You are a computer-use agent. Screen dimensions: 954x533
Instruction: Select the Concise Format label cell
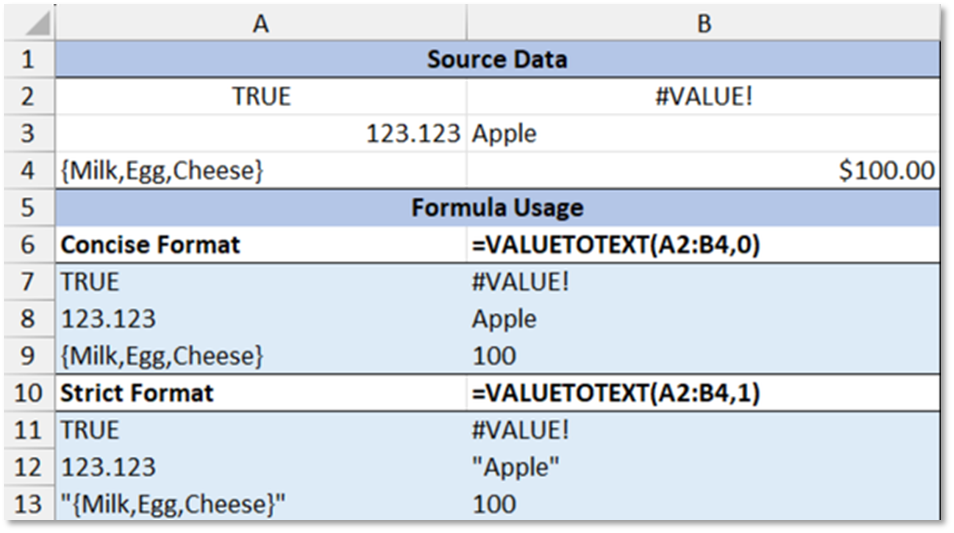pyautogui.click(x=150, y=245)
